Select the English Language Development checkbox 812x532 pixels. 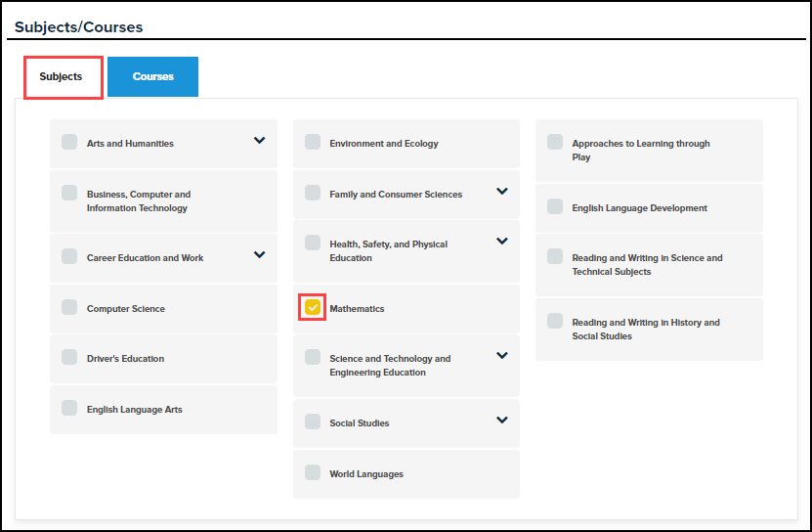[x=555, y=207]
